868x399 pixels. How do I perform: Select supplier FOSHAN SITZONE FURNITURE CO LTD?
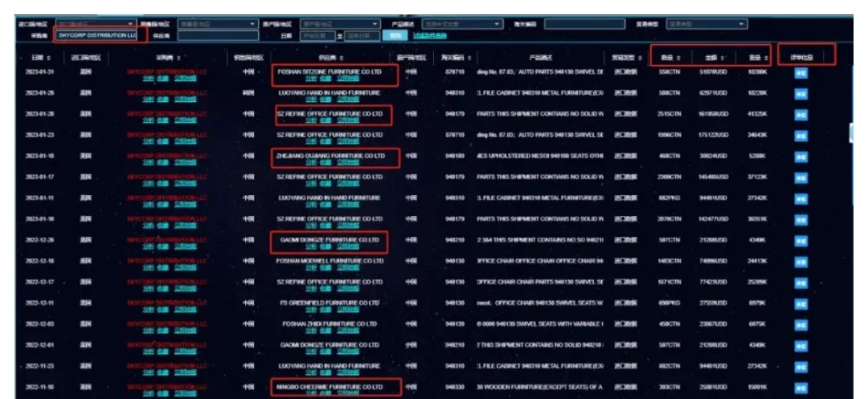330,71
